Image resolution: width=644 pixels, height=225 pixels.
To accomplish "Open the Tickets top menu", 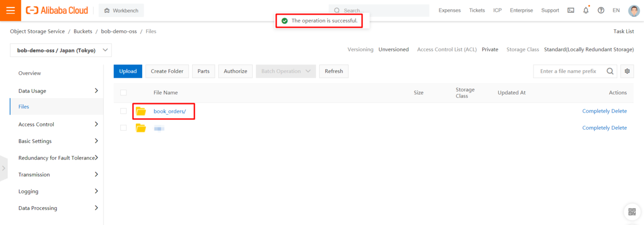I will [x=477, y=10].
